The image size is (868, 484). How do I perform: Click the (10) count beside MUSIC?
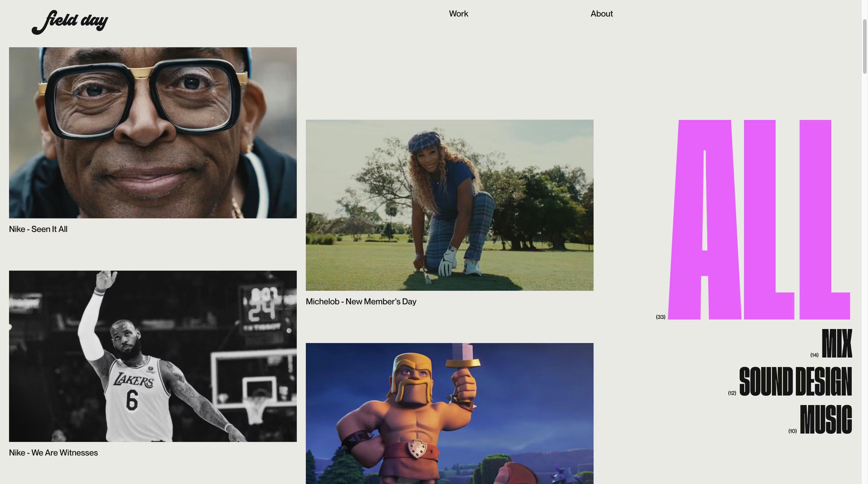792,431
